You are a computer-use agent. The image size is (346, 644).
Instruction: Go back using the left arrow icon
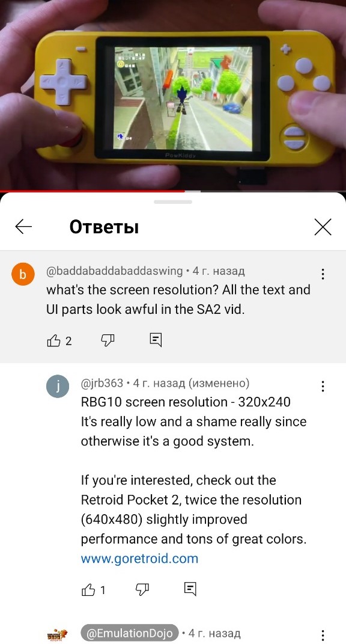pyautogui.click(x=23, y=226)
